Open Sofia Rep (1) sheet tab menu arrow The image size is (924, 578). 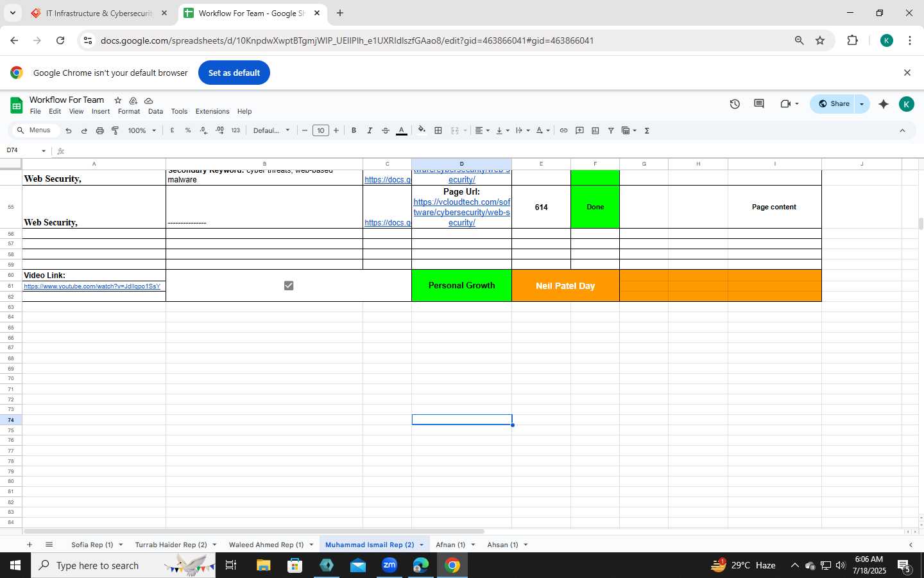click(x=120, y=545)
